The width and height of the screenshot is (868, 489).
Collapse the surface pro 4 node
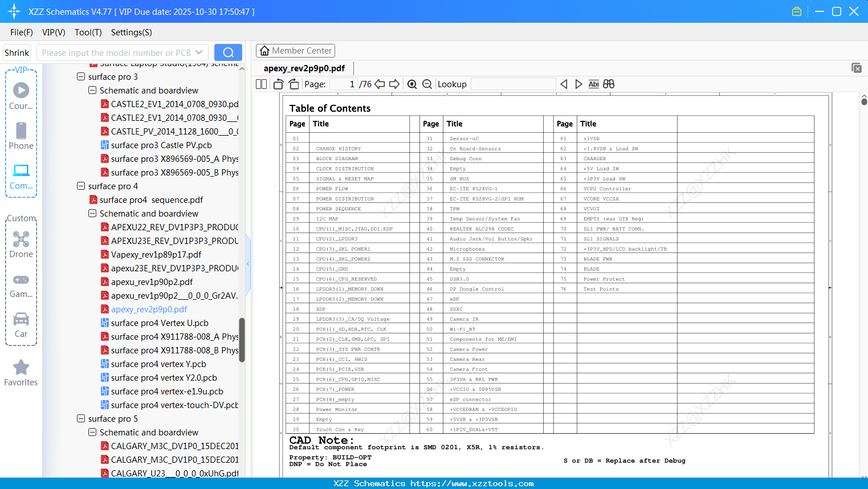pyautogui.click(x=81, y=186)
